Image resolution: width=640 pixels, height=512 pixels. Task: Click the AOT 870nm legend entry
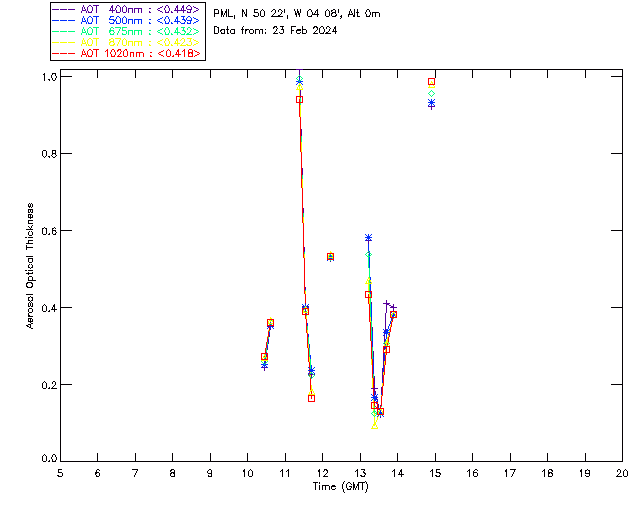[126, 42]
